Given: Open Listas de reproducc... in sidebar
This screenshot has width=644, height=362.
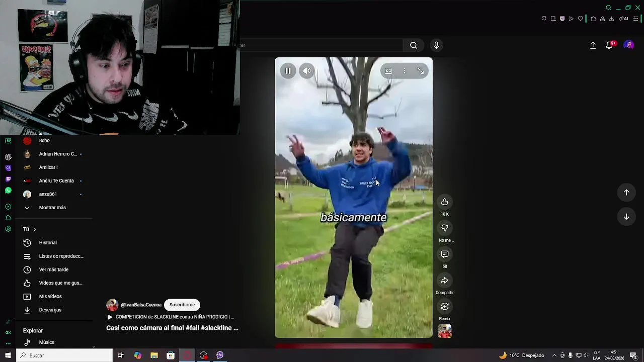Looking at the screenshot, I should click(x=53, y=256).
